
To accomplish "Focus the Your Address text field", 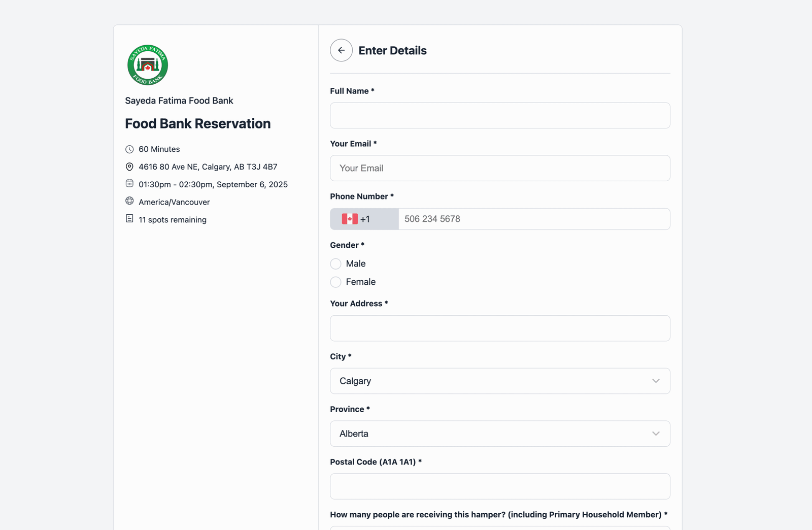I will (x=500, y=328).
